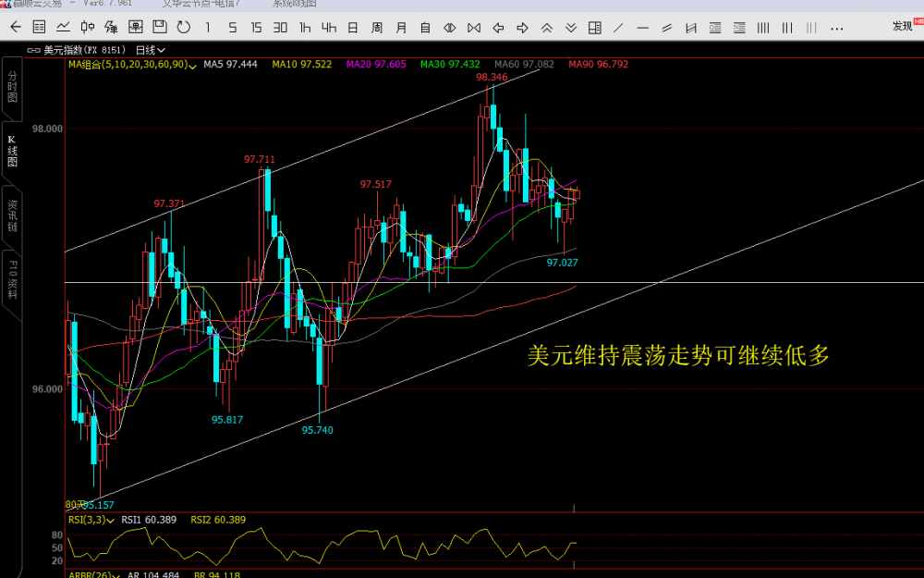Select the 30-minute period button
This screenshot has width=924, height=578.
coord(281,27)
